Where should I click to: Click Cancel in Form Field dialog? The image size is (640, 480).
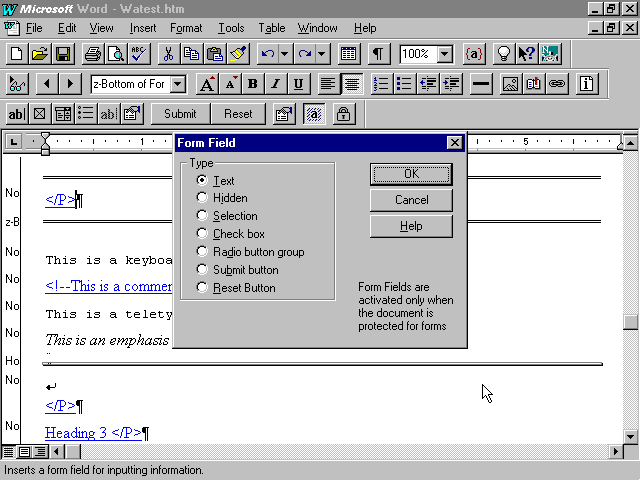pyautogui.click(x=411, y=200)
